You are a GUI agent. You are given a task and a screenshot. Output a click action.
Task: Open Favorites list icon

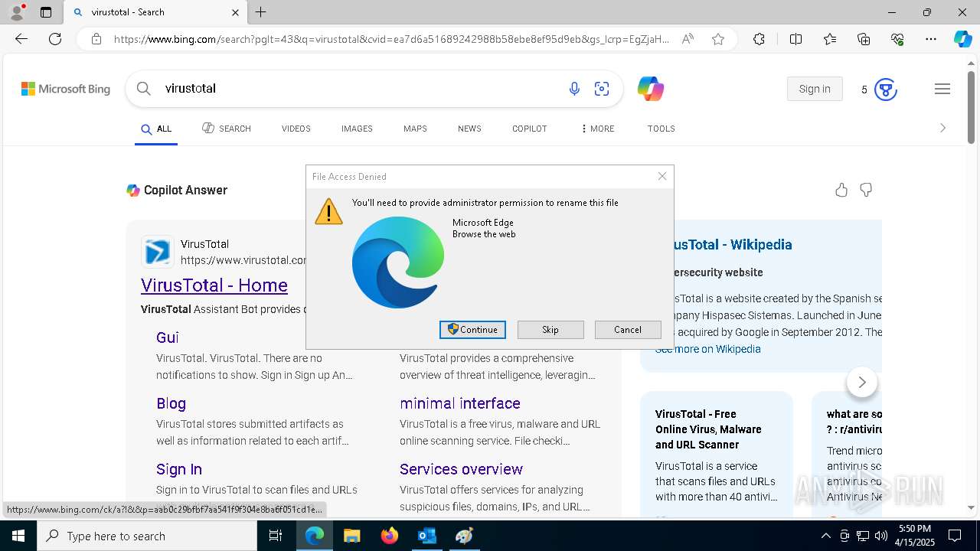830,39
